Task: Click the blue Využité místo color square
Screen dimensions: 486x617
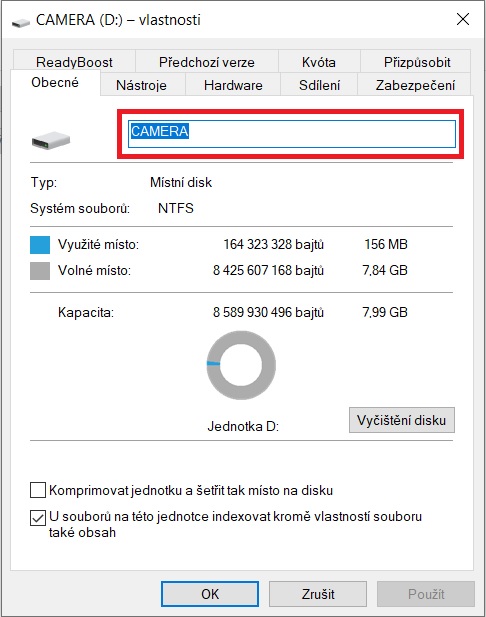Action: tap(40, 245)
